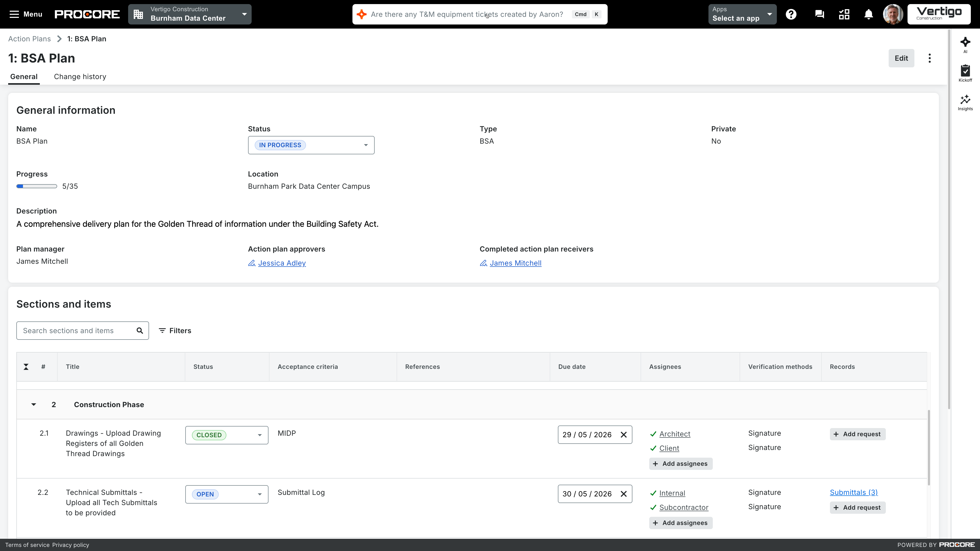Open the more options vertical ellipsis
Viewport: 980px width, 551px height.
(929, 58)
